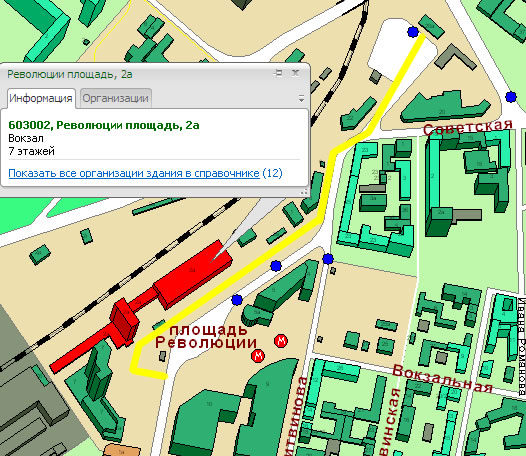Select the Информация tab
The image size is (526, 456).
[x=41, y=98]
